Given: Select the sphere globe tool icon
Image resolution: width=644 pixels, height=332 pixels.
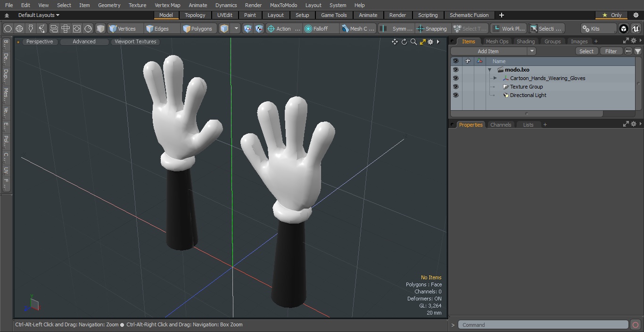Looking at the screenshot, I should click(19, 29).
